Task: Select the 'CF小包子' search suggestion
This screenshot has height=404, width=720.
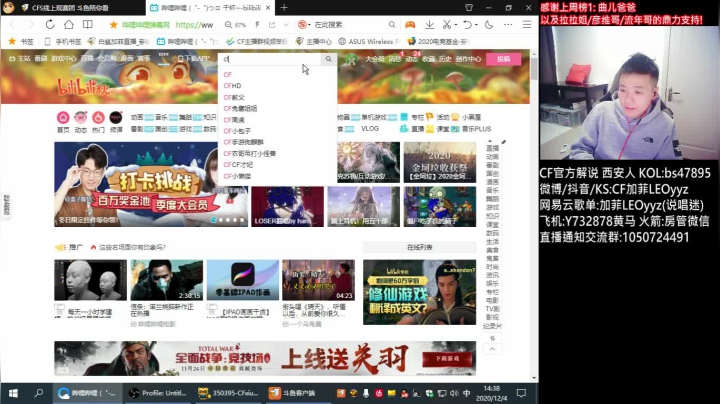Action: 237,131
